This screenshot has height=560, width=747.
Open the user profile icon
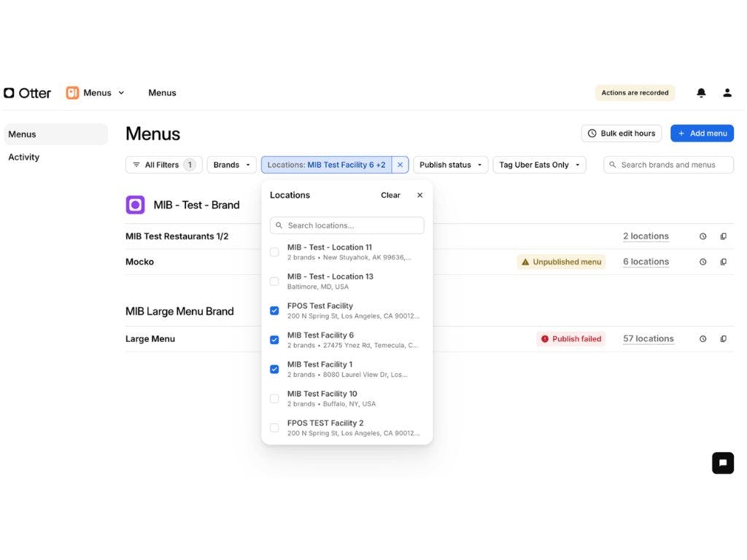727,93
